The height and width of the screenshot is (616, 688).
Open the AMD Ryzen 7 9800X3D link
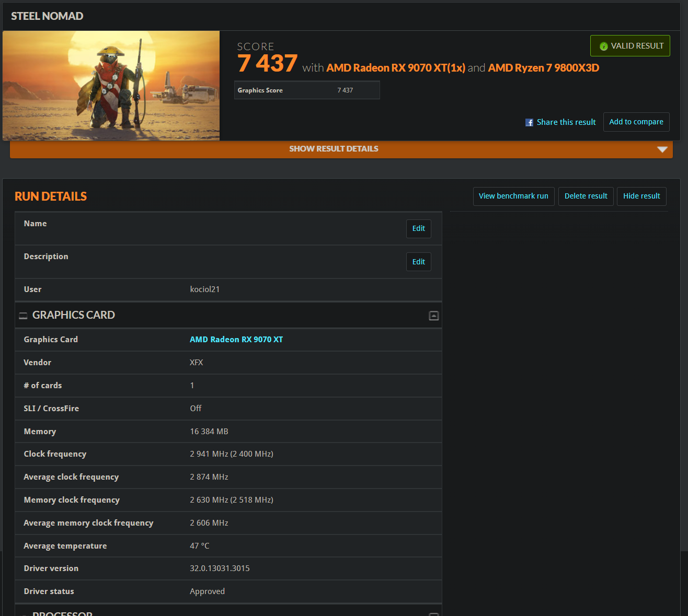(x=543, y=68)
